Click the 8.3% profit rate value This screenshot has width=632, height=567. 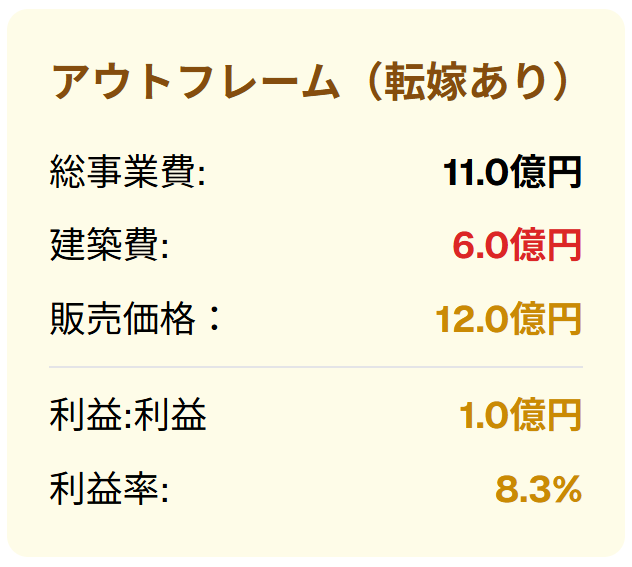(538, 489)
